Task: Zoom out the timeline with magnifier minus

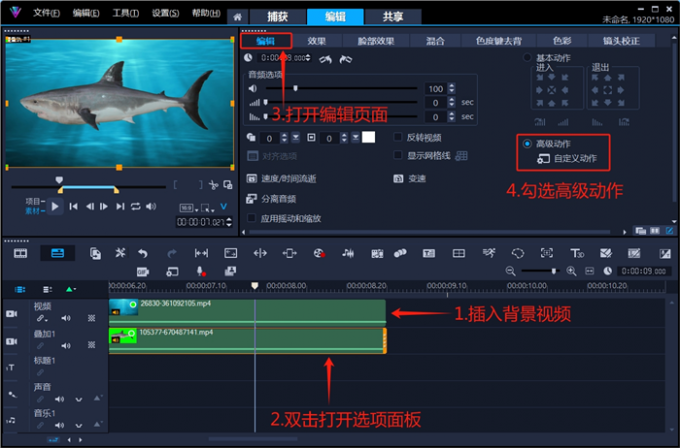Action: tap(510, 271)
